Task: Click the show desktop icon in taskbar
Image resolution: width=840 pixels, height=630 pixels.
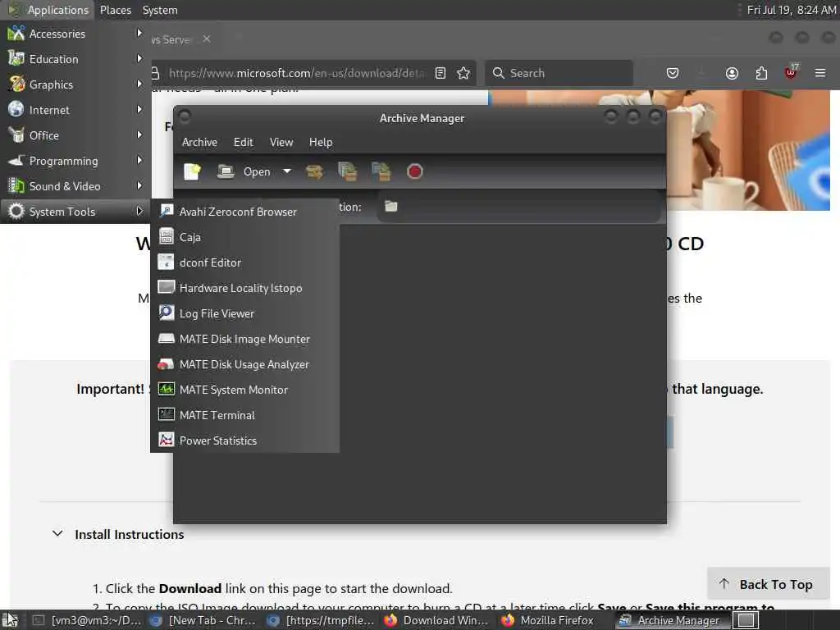Action: pos(11,620)
